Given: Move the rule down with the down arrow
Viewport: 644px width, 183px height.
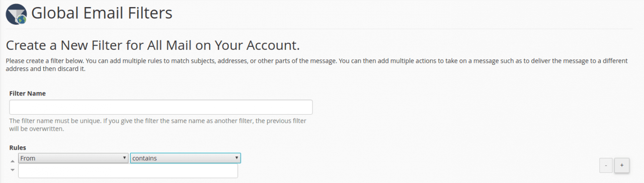Looking at the screenshot, I should (x=13, y=169).
